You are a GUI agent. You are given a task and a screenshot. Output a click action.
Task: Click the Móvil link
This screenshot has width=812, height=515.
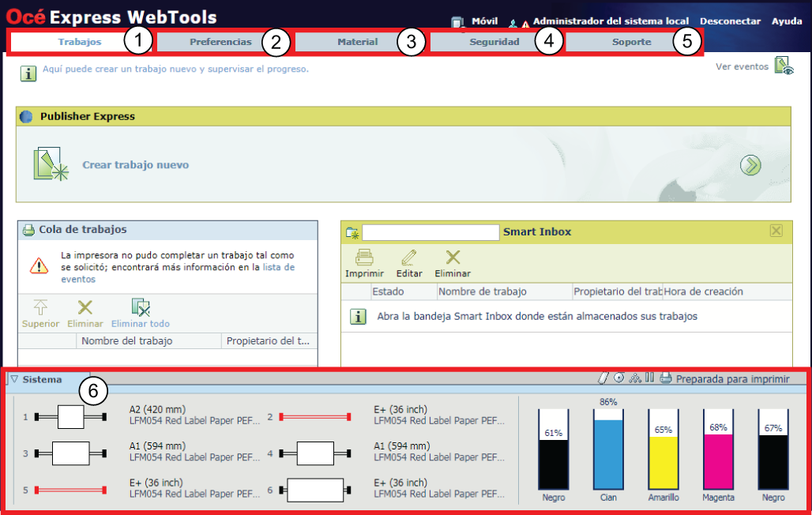(x=484, y=21)
